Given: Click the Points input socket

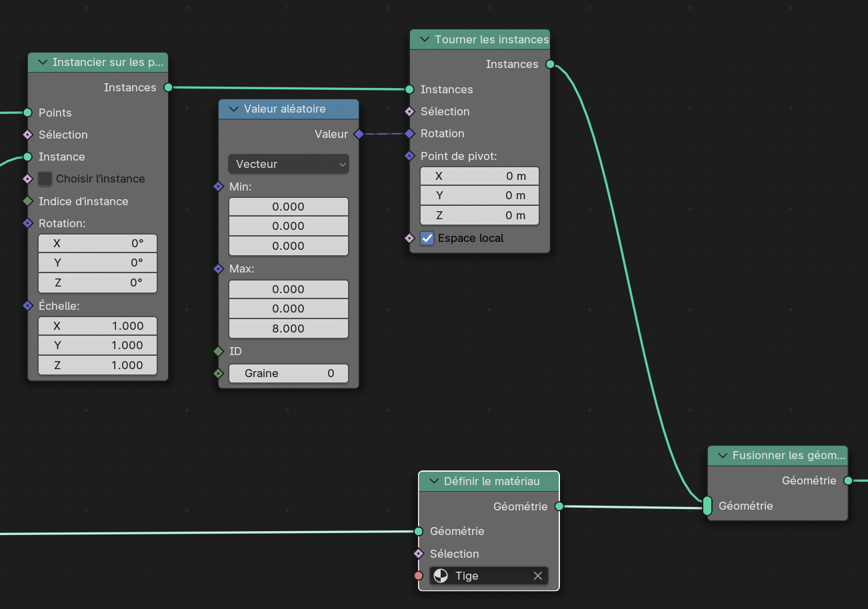Looking at the screenshot, I should click(27, 113).
